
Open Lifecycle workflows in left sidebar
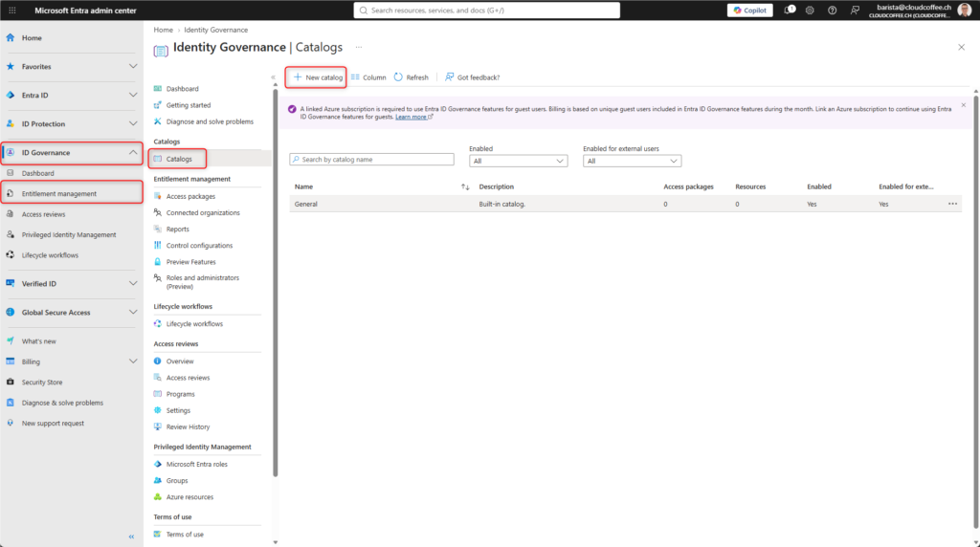point(50,255)
